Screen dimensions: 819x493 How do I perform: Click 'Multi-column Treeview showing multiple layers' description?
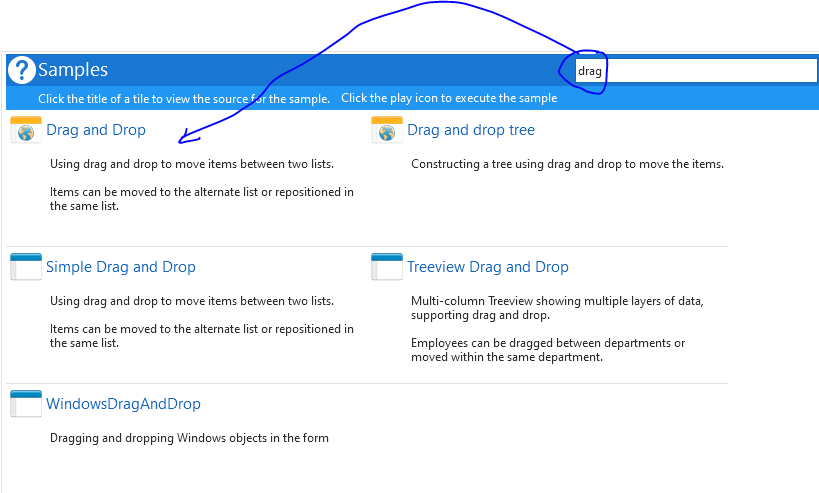tap(557, 308)
